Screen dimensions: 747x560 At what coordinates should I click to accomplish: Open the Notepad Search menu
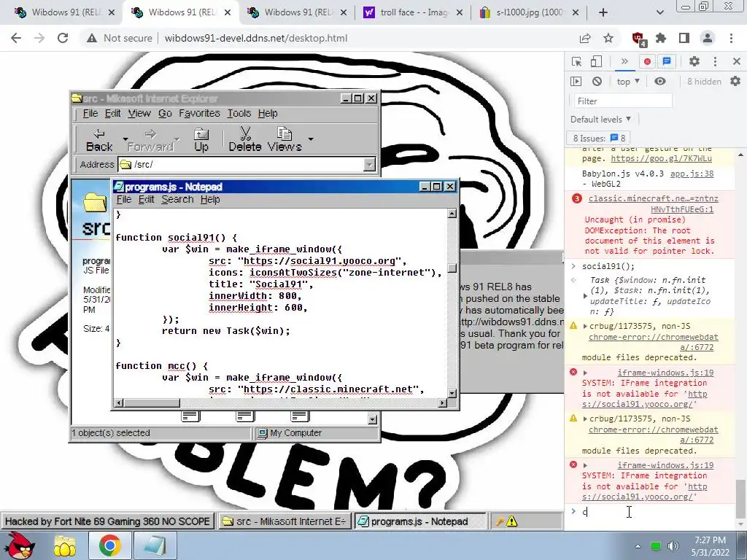(177, 200)
